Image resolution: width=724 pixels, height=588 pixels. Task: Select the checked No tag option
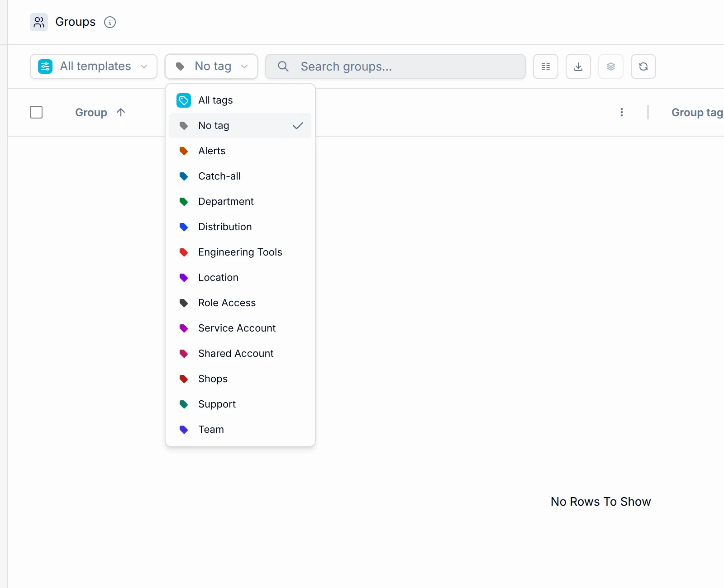(240, 126)
